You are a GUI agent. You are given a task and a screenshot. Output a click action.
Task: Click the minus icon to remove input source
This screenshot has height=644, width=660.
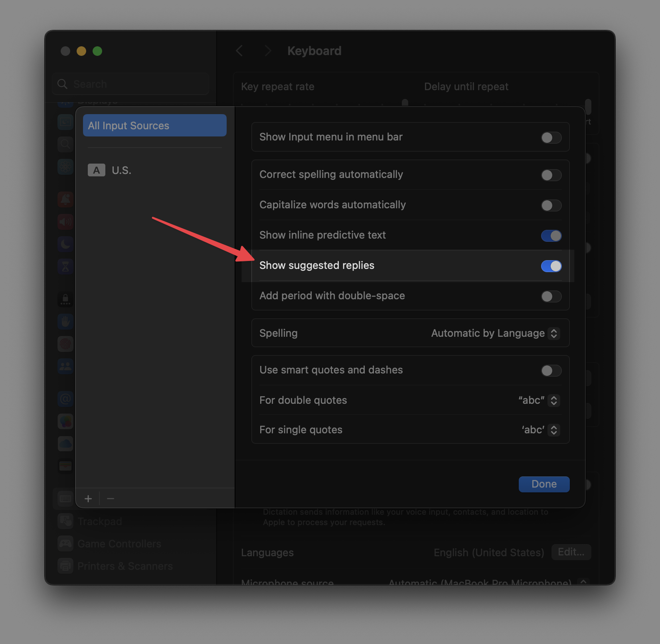click(x=111, y=498)
